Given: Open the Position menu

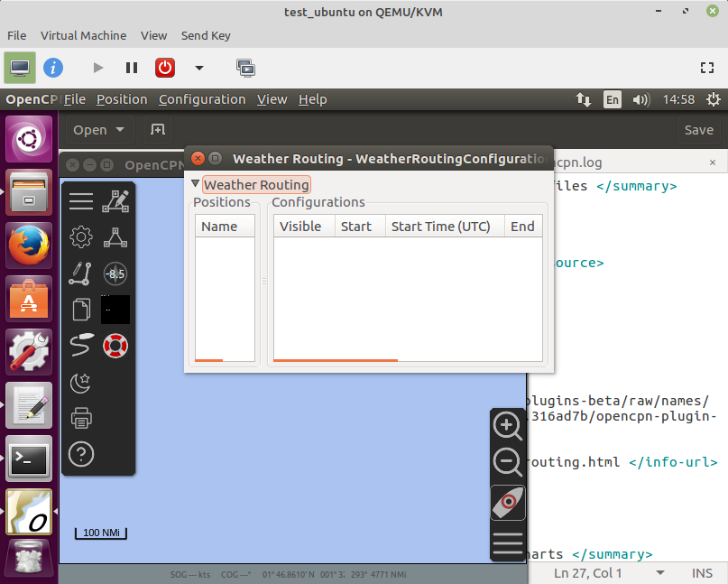Looking at the screenshot, I should coord(122,99).
